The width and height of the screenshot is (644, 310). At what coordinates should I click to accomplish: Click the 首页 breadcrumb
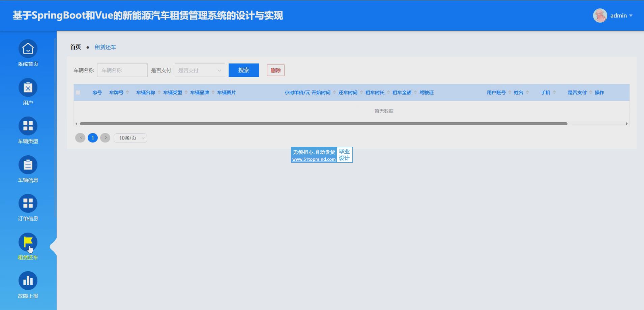(x=76, y=47)
